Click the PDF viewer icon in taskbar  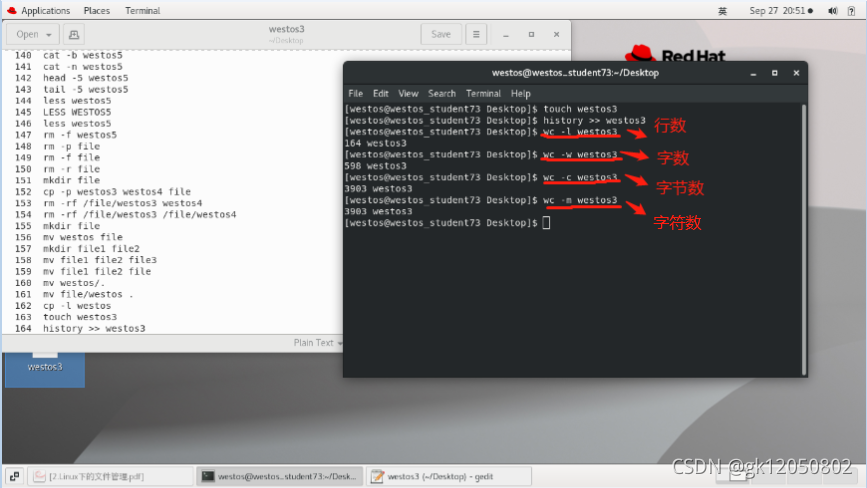39,476
